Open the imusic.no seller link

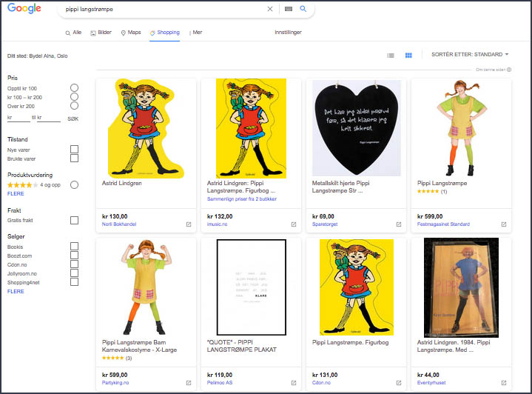coord(217,224)
